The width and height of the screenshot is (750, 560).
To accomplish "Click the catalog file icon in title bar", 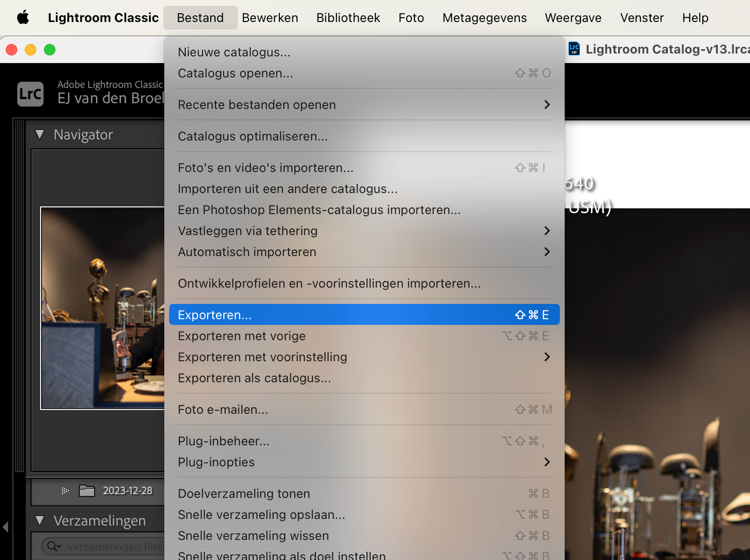I will pyautogui.click(x=574, y=49).
